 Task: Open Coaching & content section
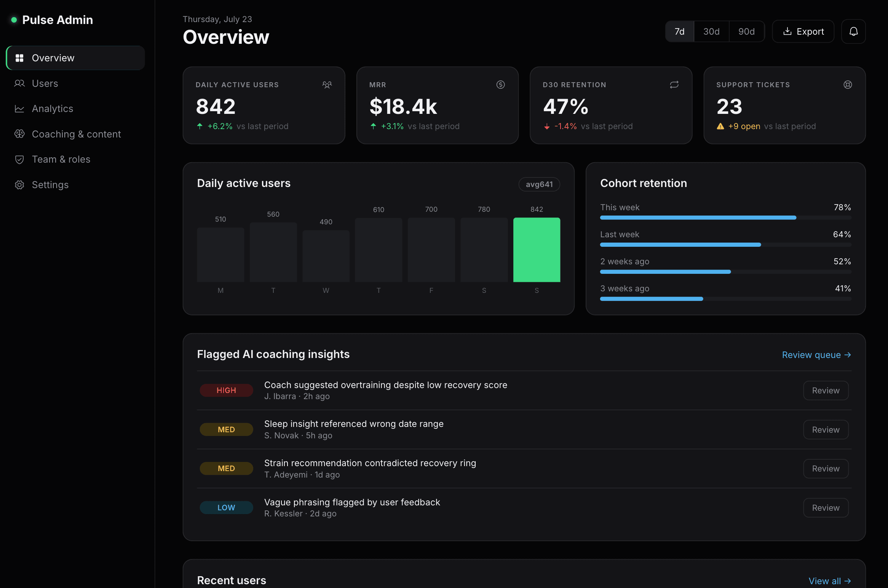[75, 134]
